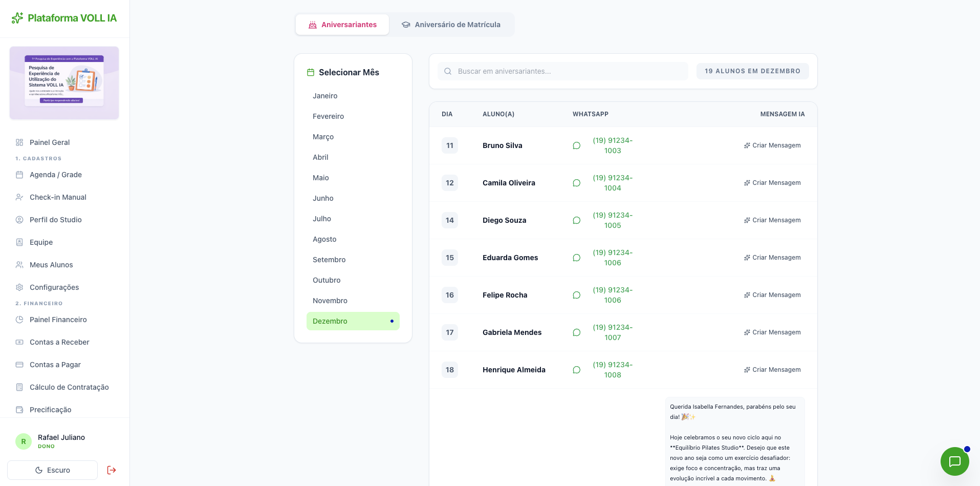Open the Pesquisa de Experiência survey banner
Screen dimensions: 980x486
(x=64, y=83)
